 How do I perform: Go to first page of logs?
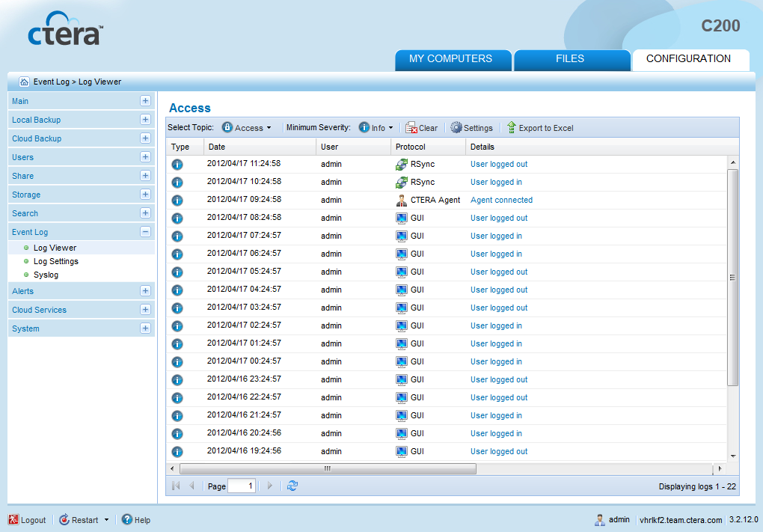176,486
